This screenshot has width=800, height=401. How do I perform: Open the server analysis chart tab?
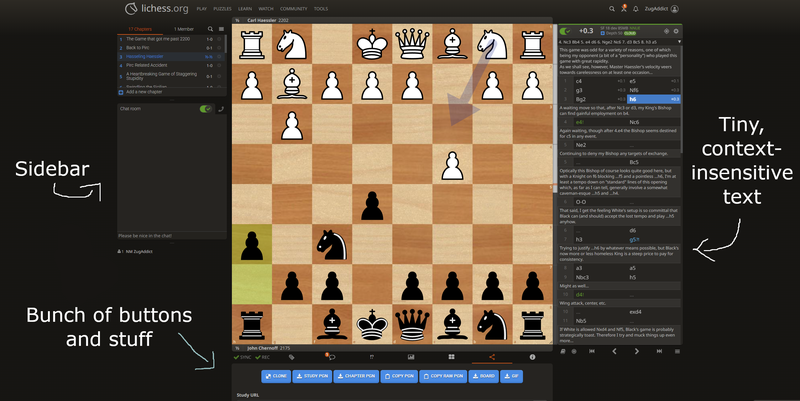pyautogui.click(x=411, y=357)
